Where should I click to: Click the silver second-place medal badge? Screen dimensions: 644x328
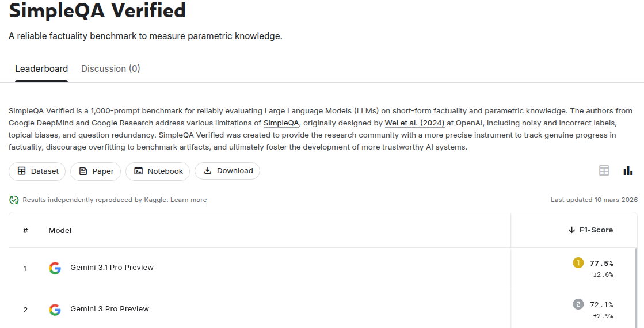(578, 304)
